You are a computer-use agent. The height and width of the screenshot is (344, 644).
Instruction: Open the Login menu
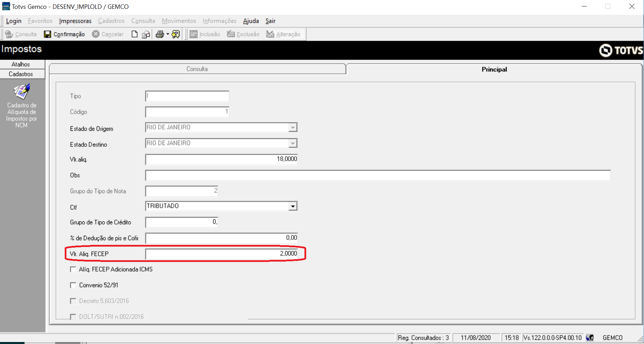(14, 21)
